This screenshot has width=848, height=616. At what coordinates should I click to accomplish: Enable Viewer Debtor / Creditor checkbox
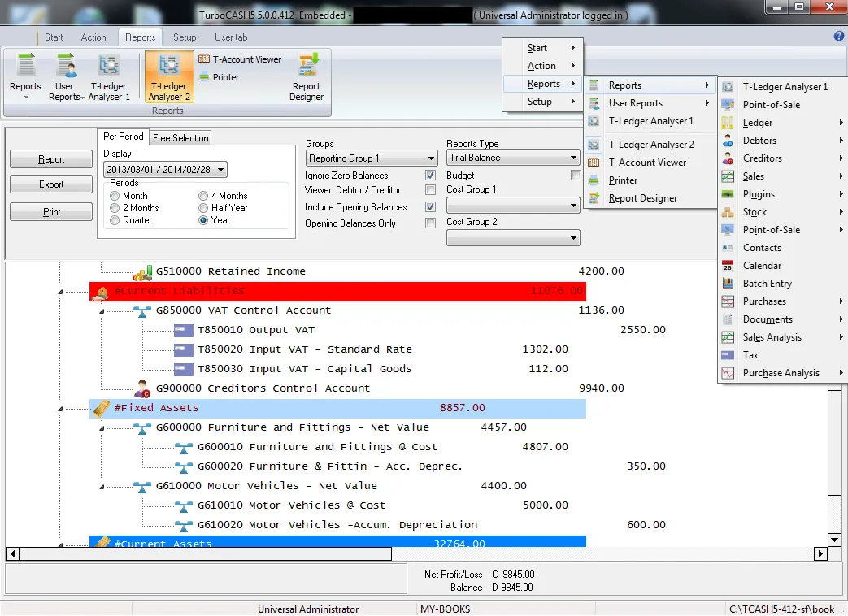click(430, 189)
